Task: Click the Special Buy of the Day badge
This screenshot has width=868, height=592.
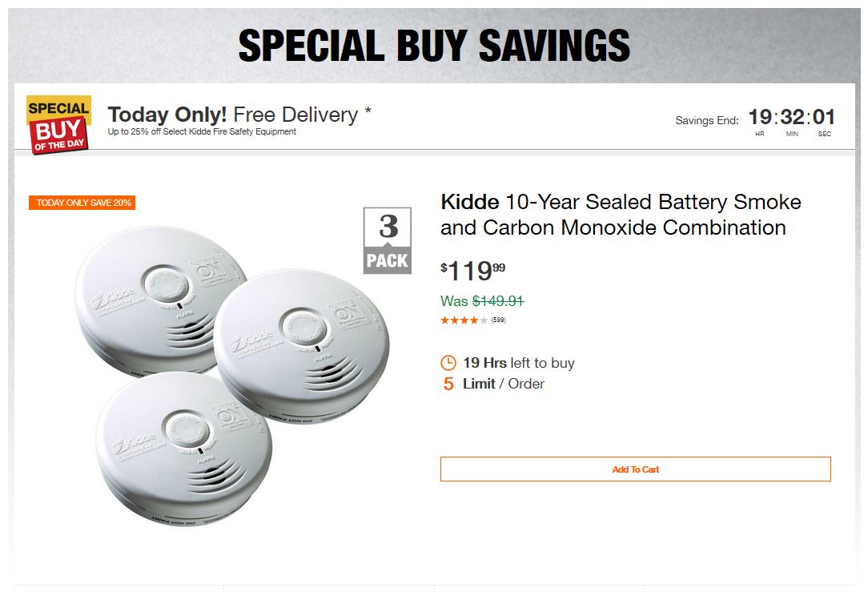Action: 59,124
